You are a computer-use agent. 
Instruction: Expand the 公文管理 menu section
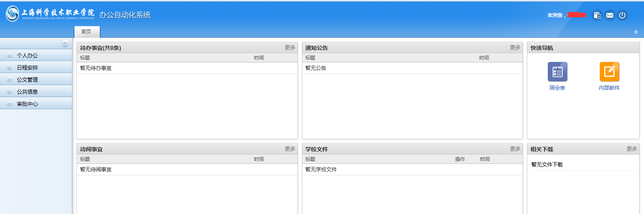tap(27, 80)
